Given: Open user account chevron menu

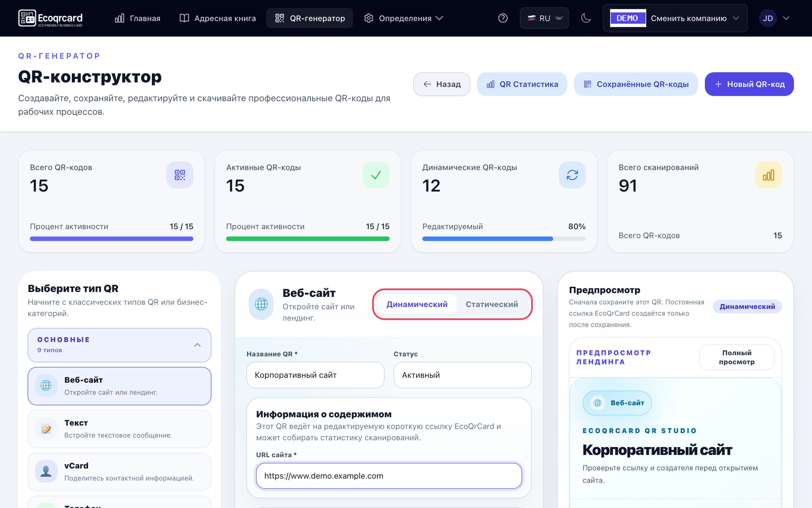Looking at the screenshot, I should pyautogui.click(x=786, y=18).
